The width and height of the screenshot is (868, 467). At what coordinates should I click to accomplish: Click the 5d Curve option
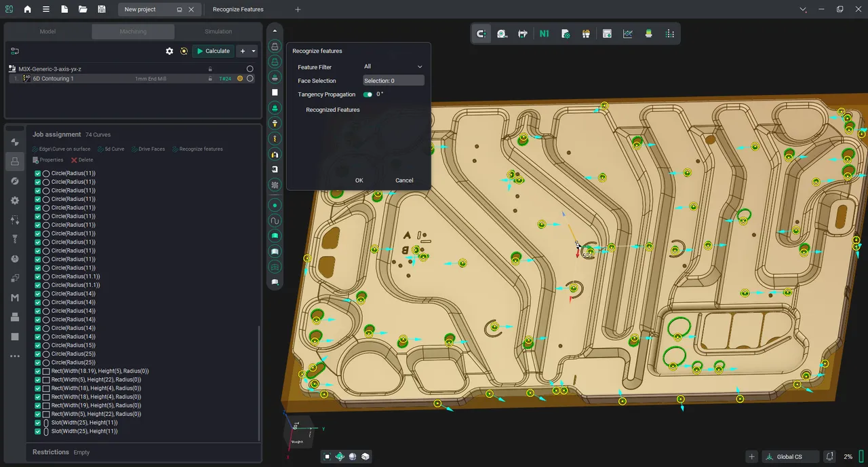111,149
